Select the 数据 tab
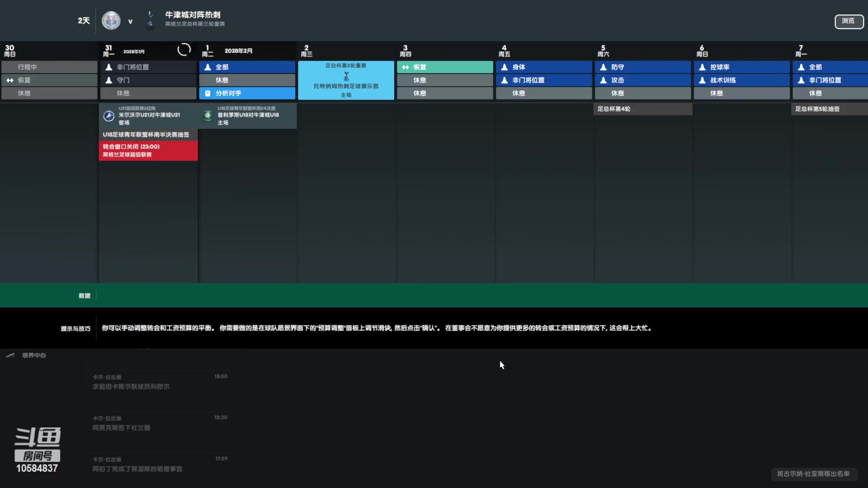This screenshot has height=488, width=868. click(85, 296)
